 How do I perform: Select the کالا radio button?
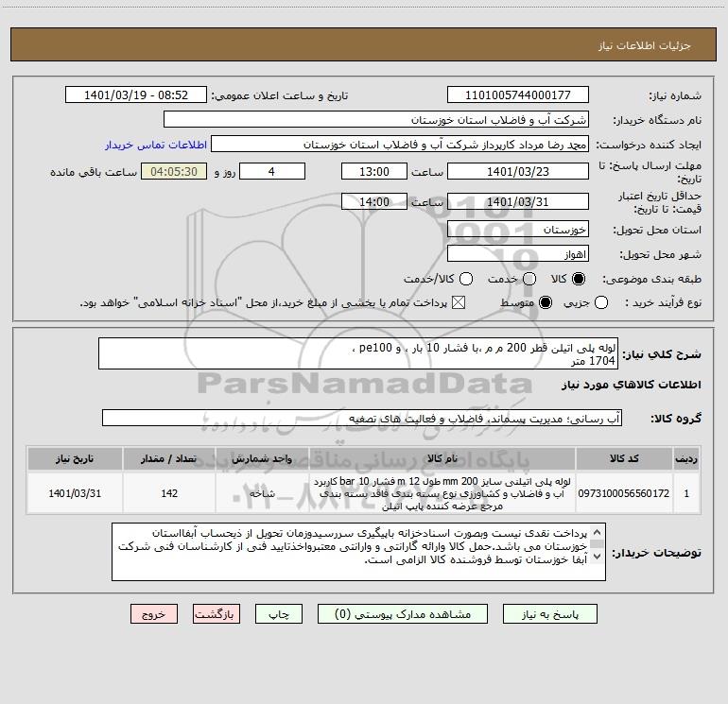pyautogui.click(x=579, y=279)
